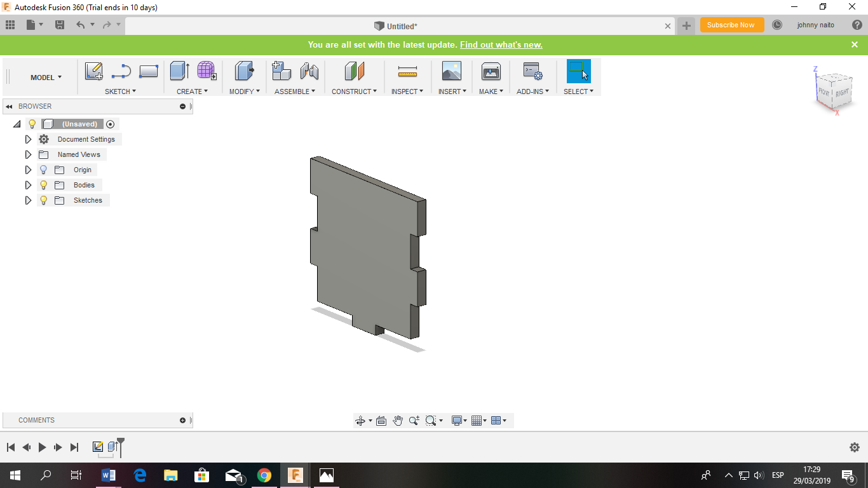Select the Press Pull tool
This screenshot has height=488, width=868.
pos(245,71)
